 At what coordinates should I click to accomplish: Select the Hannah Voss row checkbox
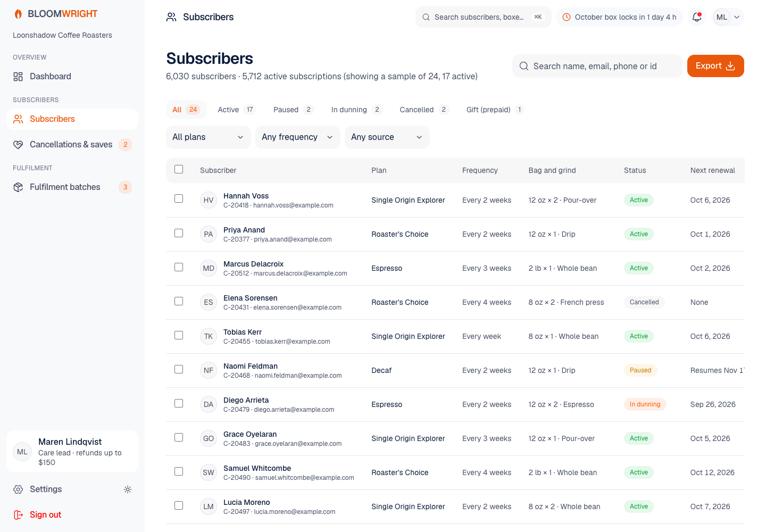[x=179, y=198]
